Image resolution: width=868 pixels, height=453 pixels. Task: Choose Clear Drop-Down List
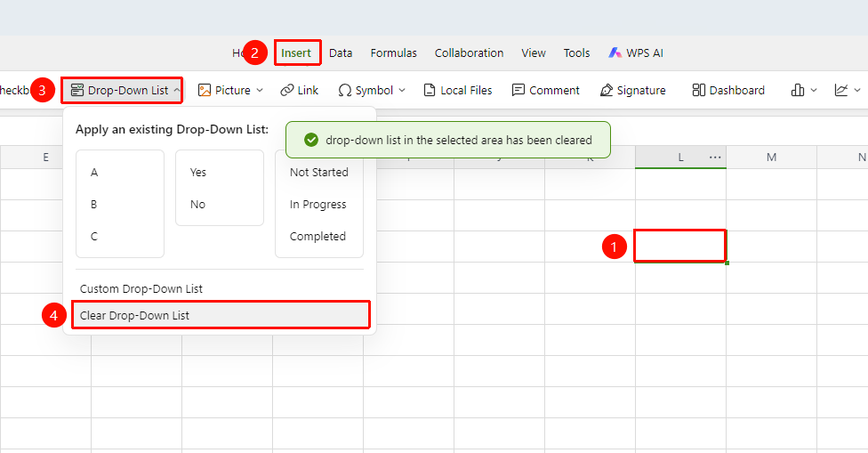[x=221, y=315]
